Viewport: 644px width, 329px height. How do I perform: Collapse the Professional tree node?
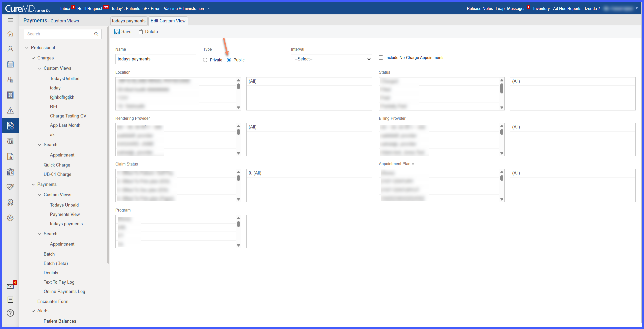click(27, 48)
